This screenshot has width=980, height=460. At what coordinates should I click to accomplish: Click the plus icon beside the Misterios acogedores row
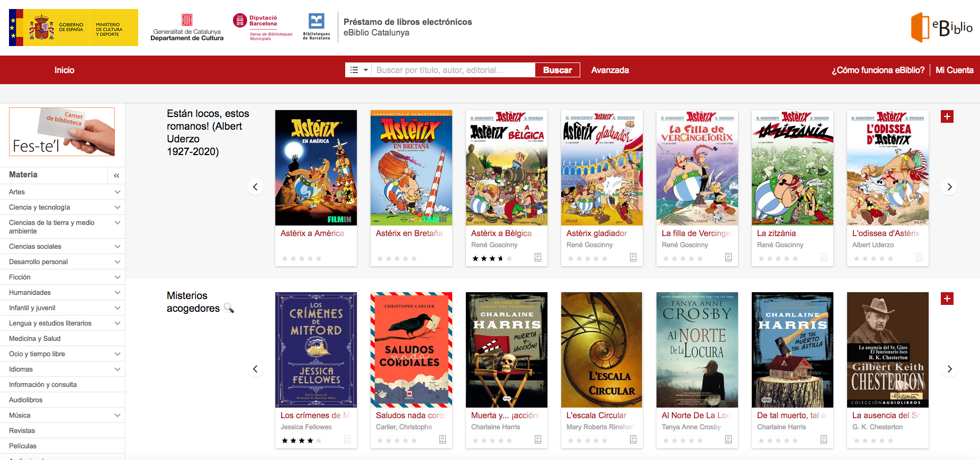click(947, 299)
